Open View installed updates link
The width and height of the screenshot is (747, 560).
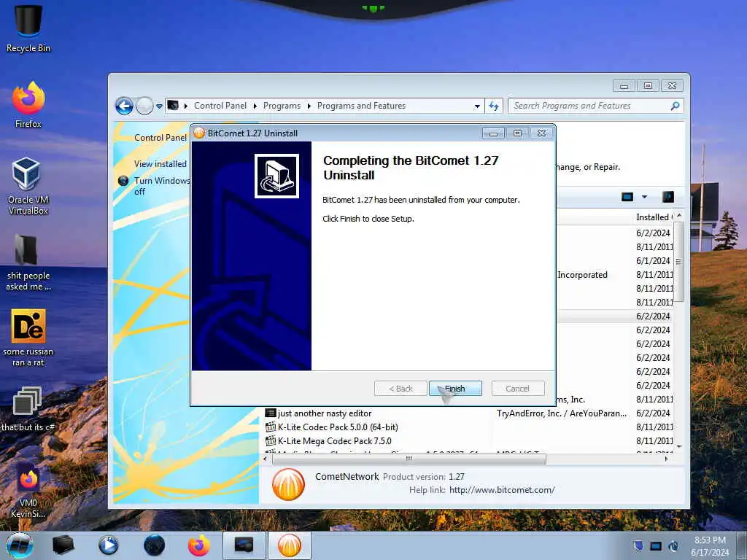[160, 164]
